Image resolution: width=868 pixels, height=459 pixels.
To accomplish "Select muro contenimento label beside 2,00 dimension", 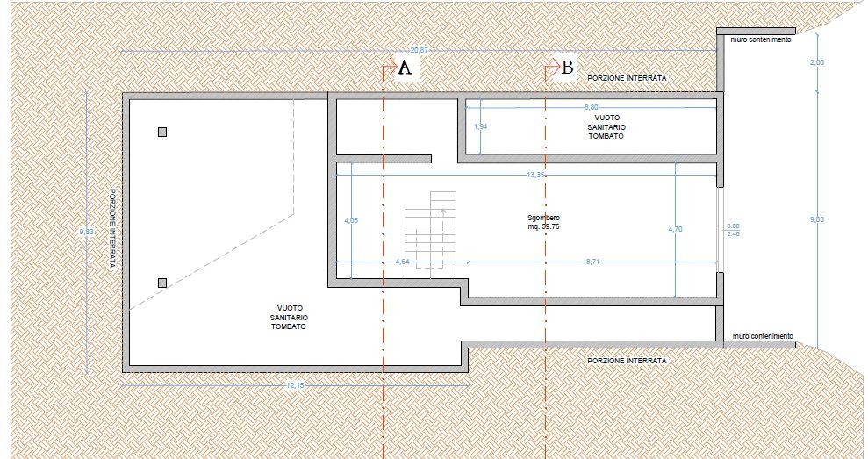I will click(761, 39).
